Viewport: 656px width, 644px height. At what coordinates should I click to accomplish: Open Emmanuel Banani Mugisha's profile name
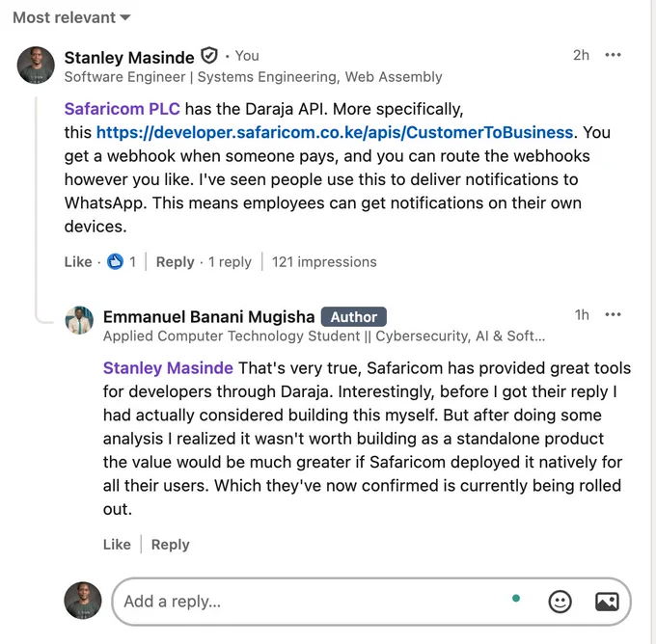point(208,317)
